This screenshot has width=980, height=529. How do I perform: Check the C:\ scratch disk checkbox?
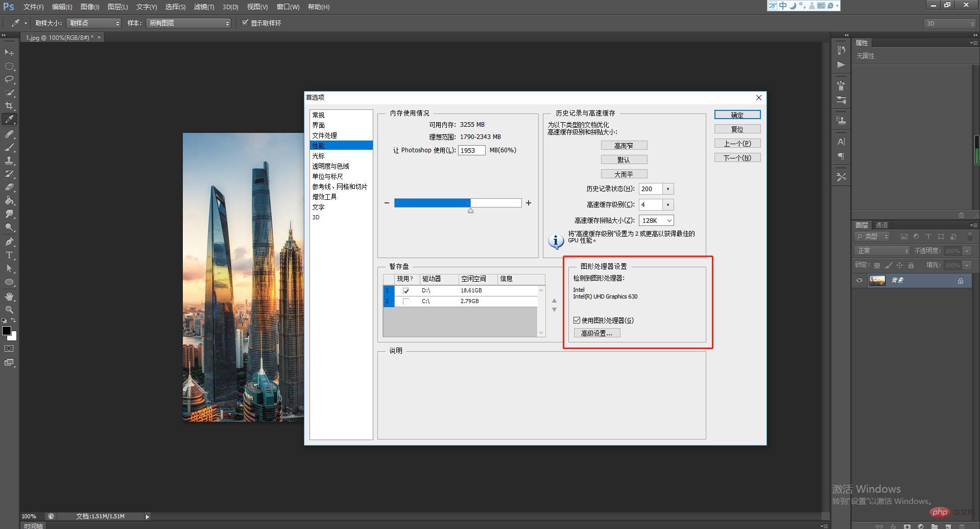[406, 302]
